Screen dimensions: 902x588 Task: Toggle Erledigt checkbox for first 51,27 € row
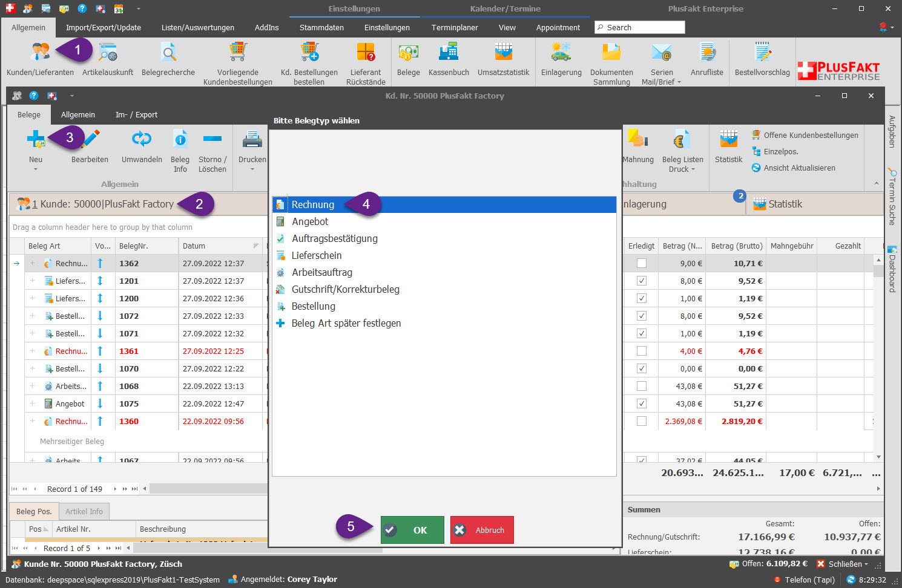coord(642,386)
